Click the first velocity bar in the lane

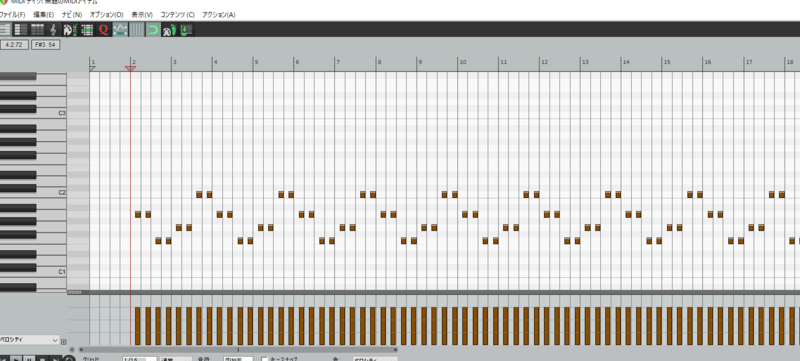[x=138, y=326]
